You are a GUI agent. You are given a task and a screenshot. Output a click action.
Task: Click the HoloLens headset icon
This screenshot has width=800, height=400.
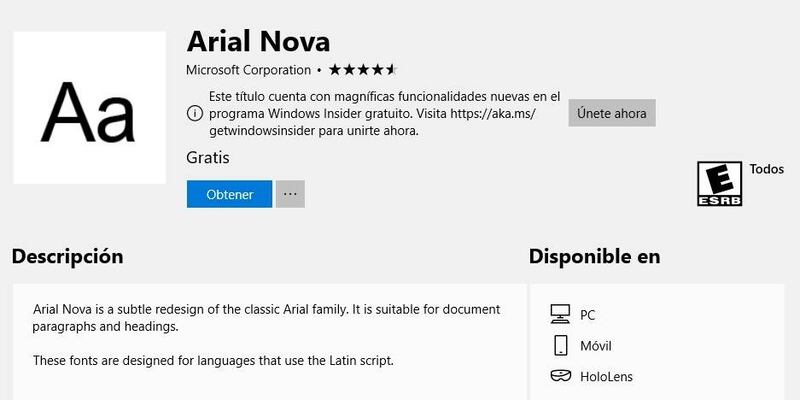(x=560, y=377)
